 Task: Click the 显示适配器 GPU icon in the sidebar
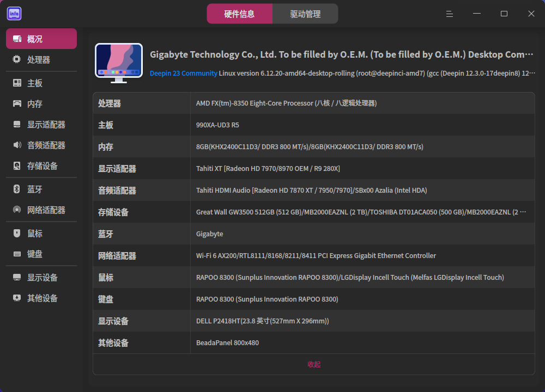pyautogui.click(x=17, y=124)
